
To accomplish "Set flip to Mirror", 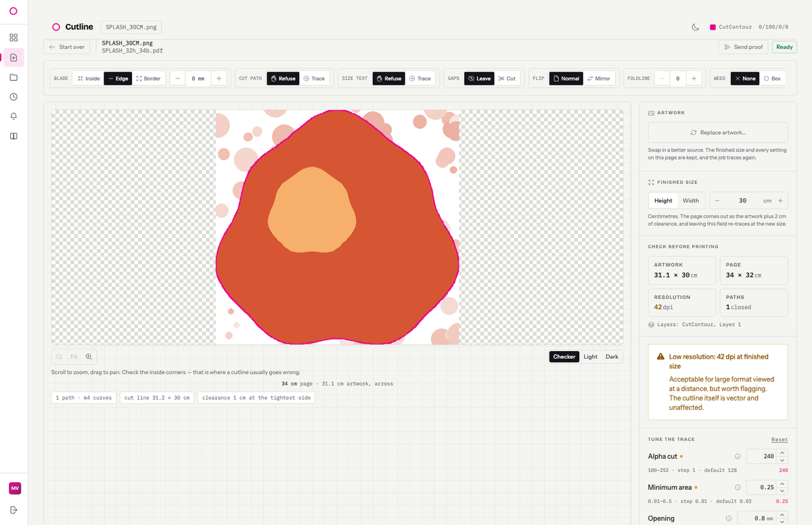I will coord(598,78).
